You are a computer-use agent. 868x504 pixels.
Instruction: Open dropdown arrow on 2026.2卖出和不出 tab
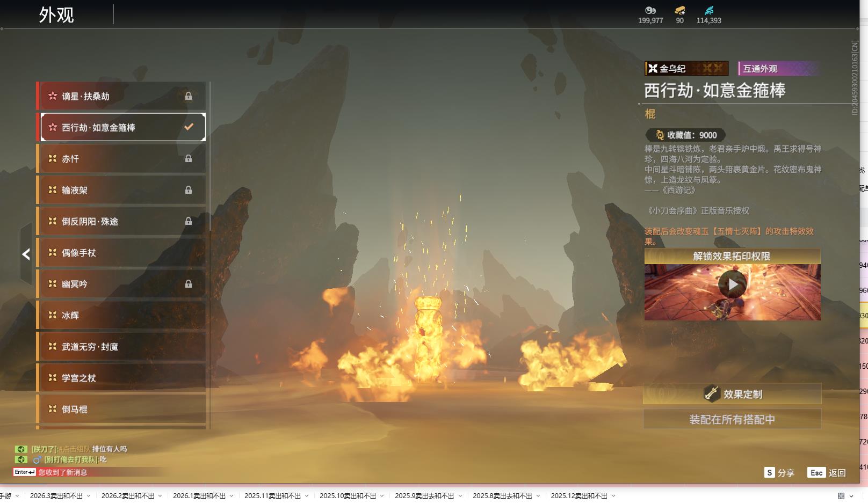pyautogui.click(x=160, y=496)
